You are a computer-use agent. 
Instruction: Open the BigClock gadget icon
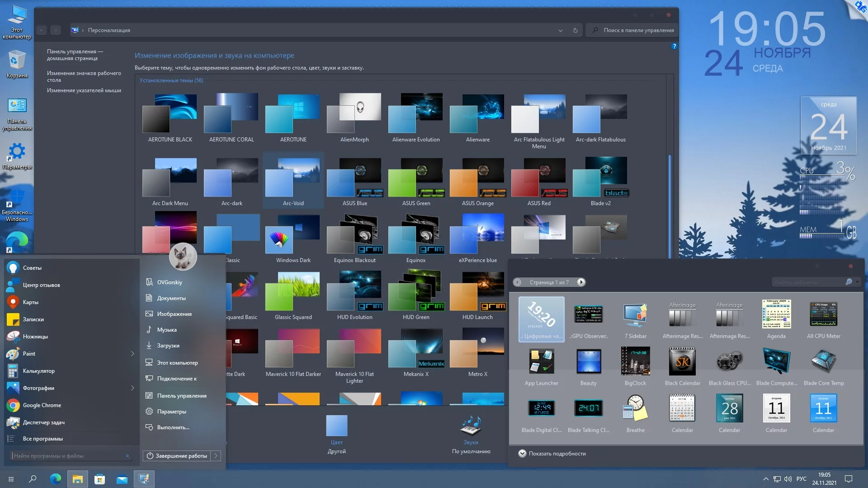635,361
